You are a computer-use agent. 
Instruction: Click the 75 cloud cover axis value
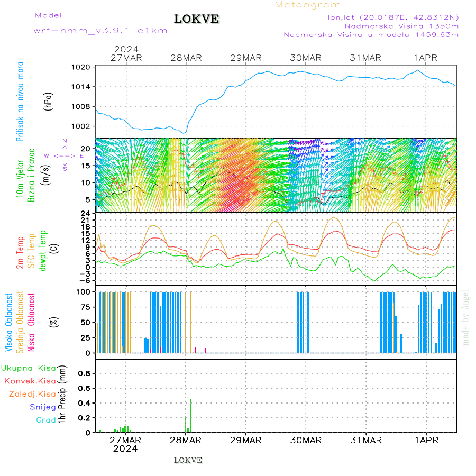pyautogui.click(x=85, y=307)
